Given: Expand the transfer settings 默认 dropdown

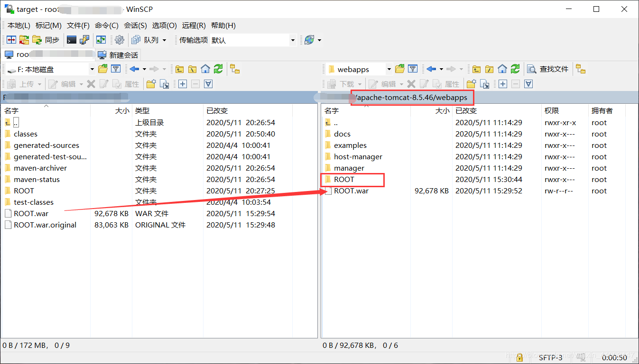Looking at the screenshot, I should tap(292, 40).
